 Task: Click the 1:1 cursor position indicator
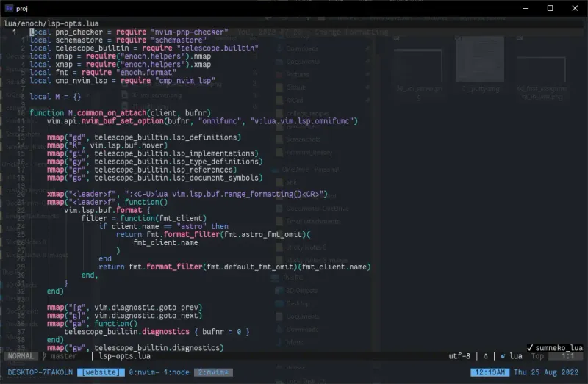(x=570, y=356)
